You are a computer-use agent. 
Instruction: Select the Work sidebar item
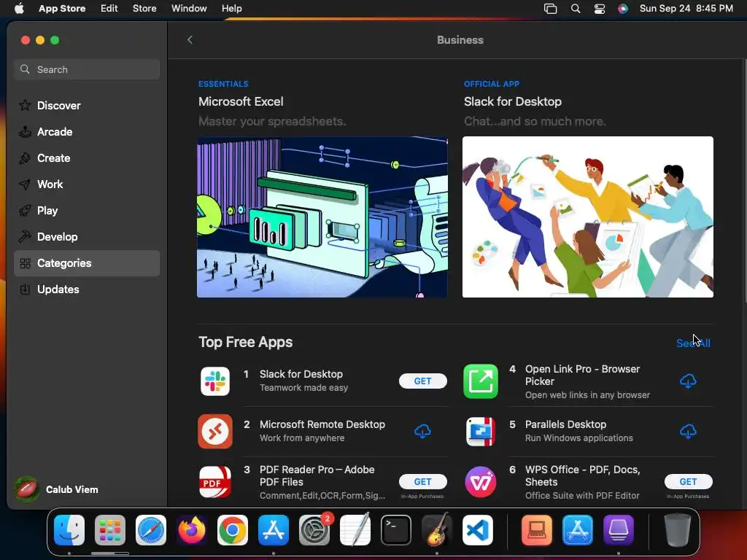click(87, 184)
